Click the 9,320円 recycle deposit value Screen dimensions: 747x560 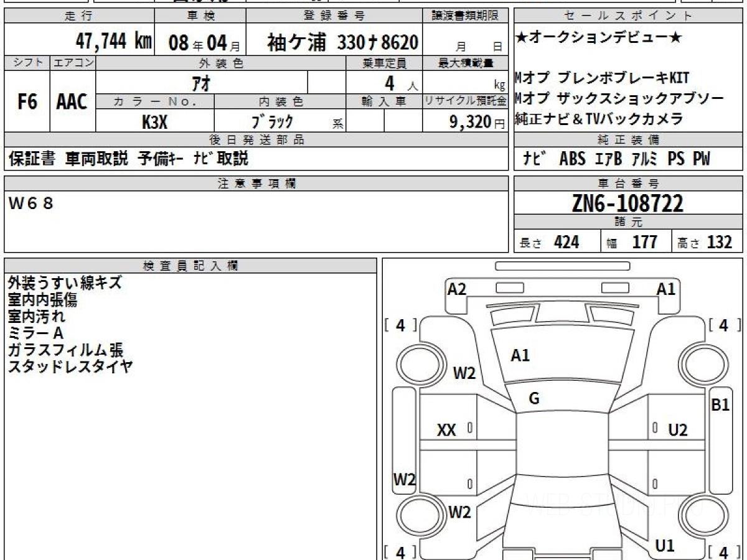pos(477,122)
